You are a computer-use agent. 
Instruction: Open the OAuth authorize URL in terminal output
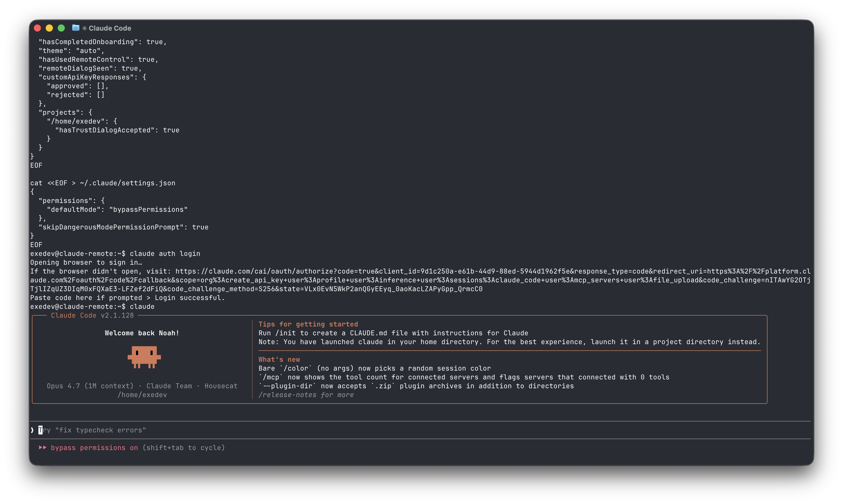coord(420,280)
